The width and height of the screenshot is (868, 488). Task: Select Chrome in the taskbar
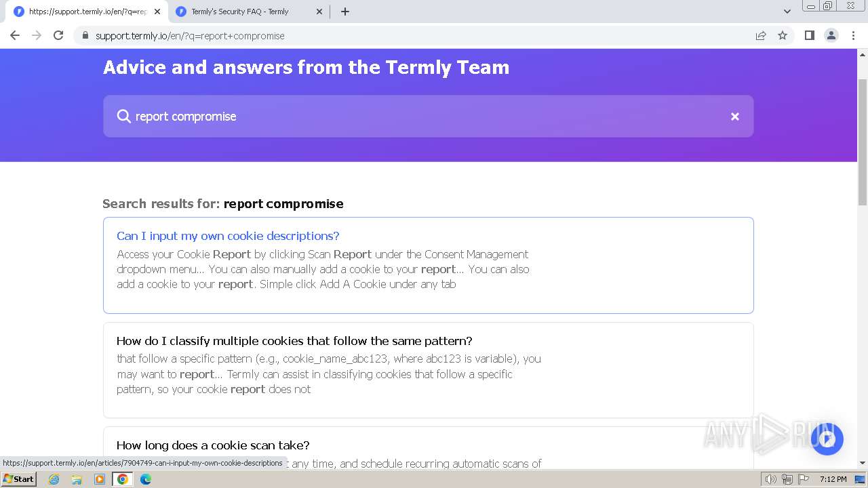(123, 479)
